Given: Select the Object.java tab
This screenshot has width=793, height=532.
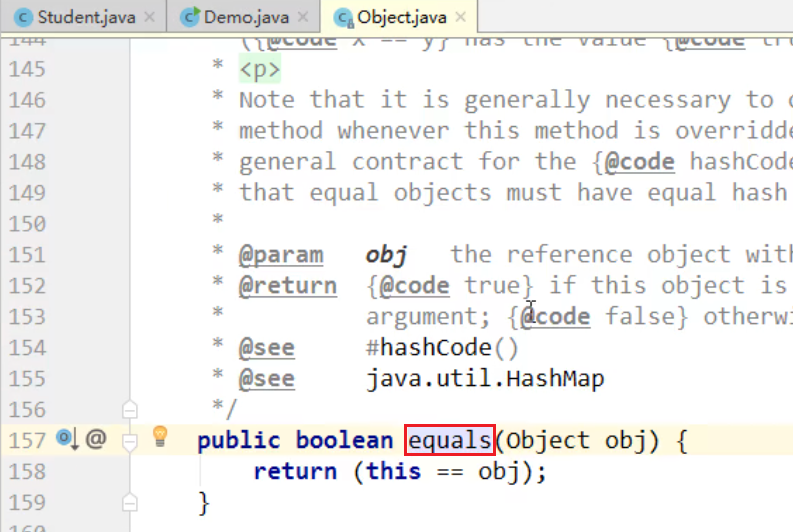Looking at the screenshot, I should [x=400, y=17].
